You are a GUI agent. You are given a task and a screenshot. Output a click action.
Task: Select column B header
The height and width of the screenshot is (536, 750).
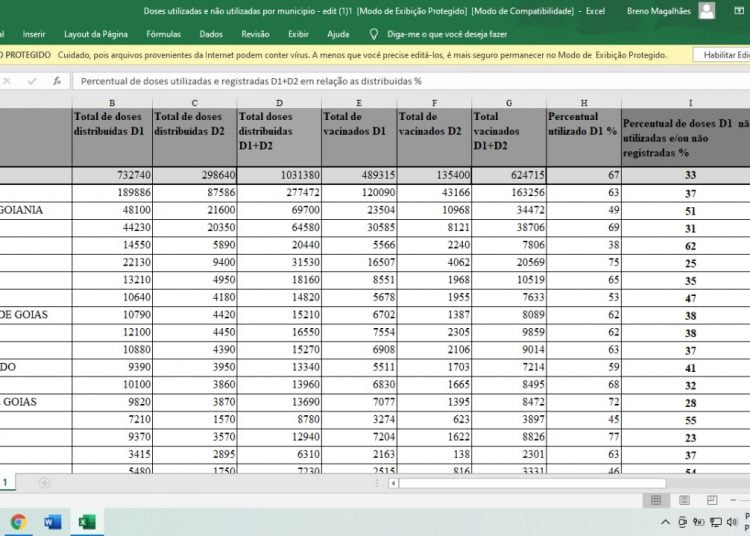(112, 103)
